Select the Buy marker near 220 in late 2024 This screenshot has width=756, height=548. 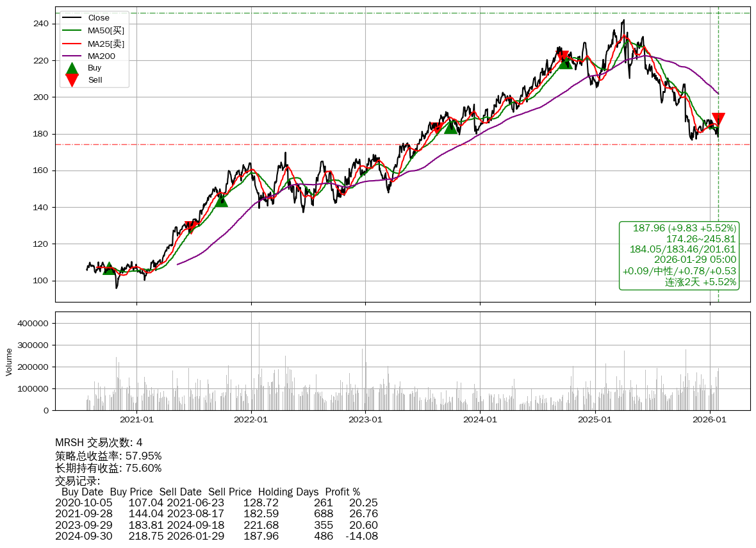click(565, 63)
